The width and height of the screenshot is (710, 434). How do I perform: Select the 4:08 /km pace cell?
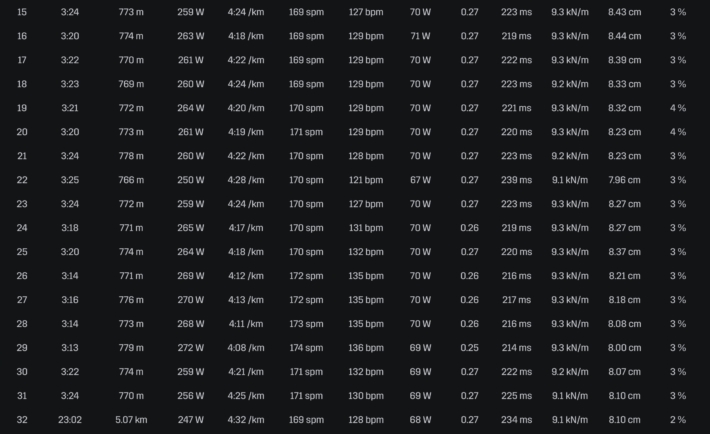(x=246, y=348)
